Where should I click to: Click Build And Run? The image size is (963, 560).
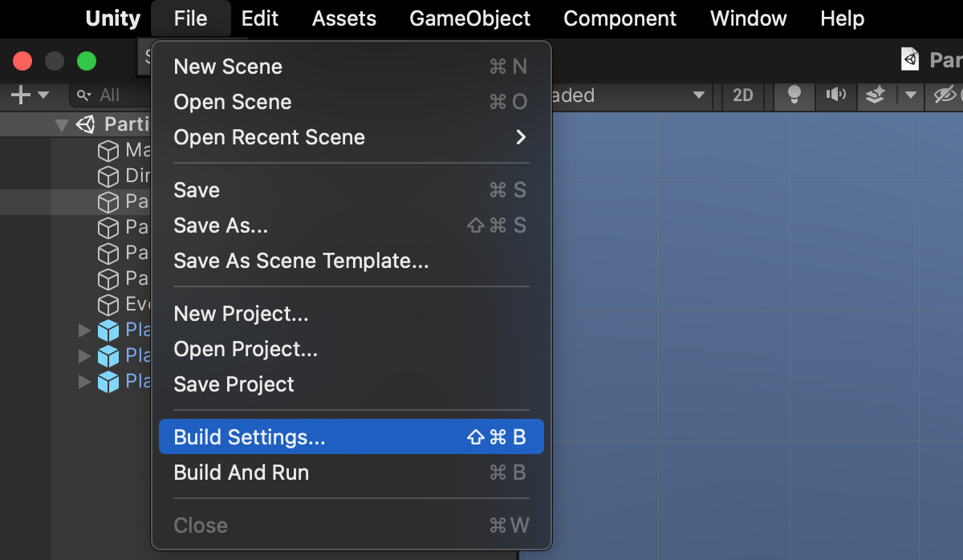pyautogui.click(x=241, y=473)
